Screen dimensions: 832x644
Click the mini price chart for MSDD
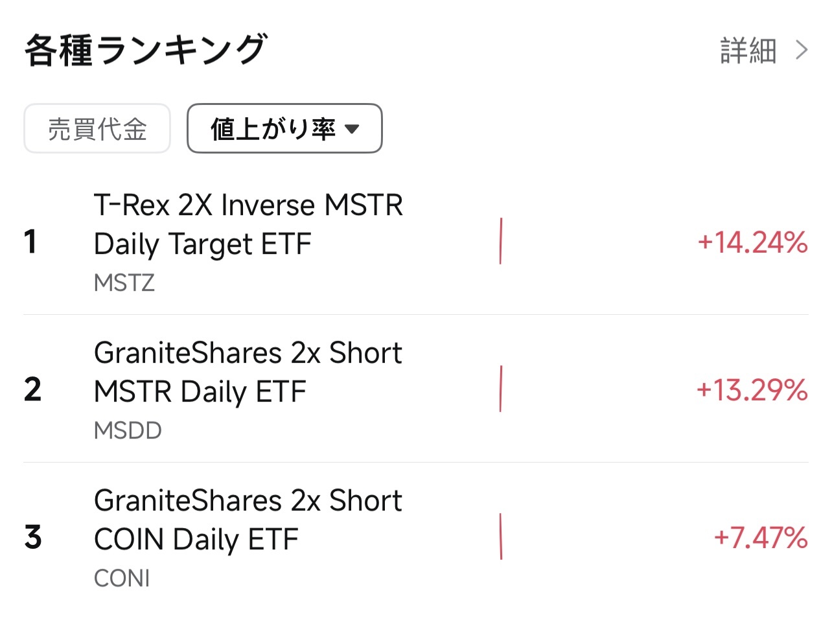(x=501, y=389)
